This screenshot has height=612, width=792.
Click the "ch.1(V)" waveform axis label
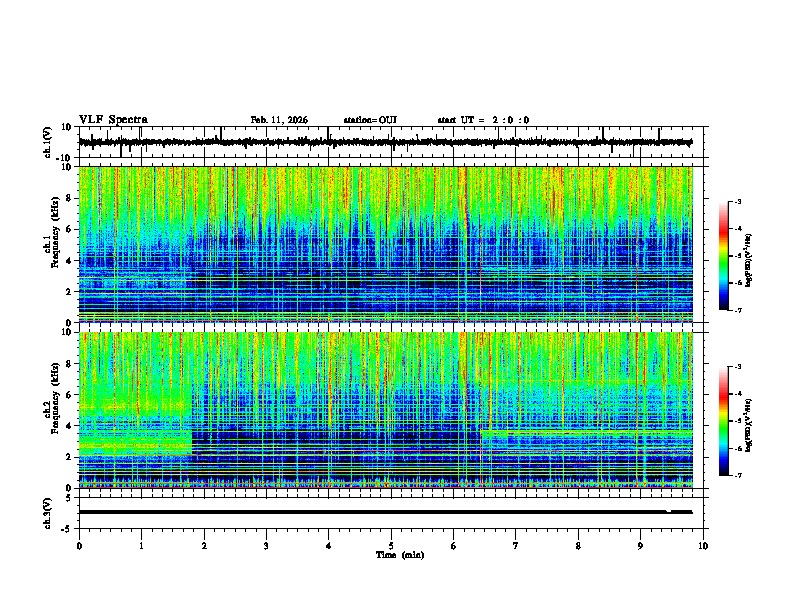[47, 142]
